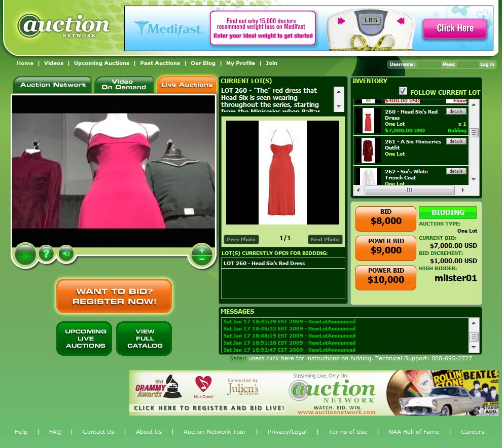Place power bid of $9,000

pos(386,248)
